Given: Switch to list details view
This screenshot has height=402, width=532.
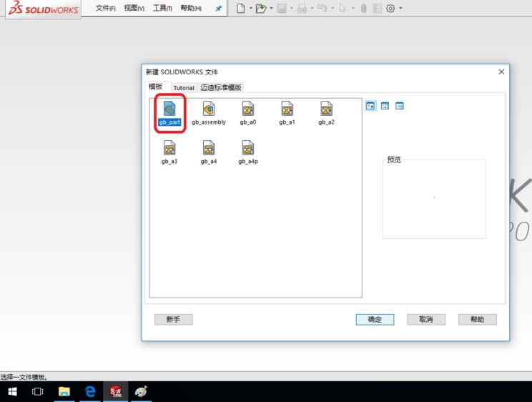Looking at the screenshot, I should (x=400, y=106).
